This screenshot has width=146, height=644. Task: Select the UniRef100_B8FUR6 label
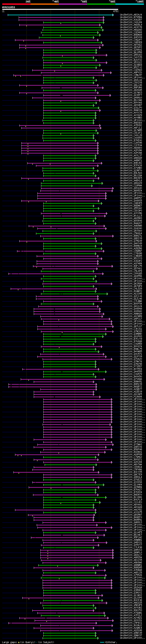[x=131, y=87]
